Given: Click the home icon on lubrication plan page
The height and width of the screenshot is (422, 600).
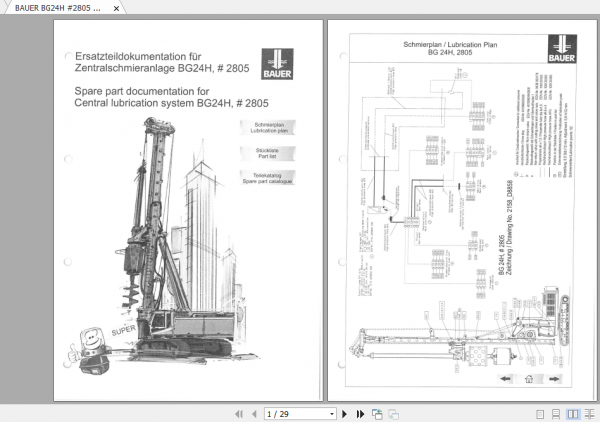Looking at the screenshot, I should [529, 379].
